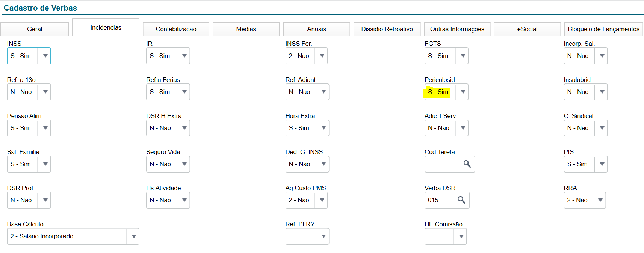Expand the C. Sindical dropdown
The image size is (644, 253).
pos(602,128)
